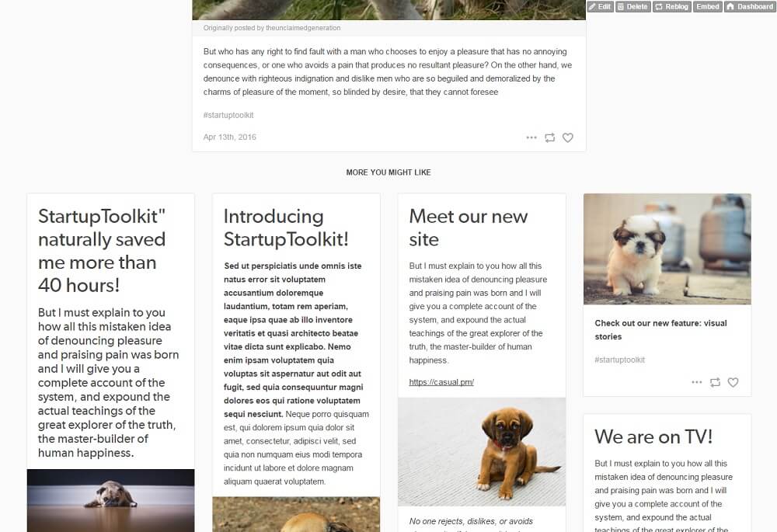Open the "Meet our new site" post
This screenshot has height=532, width=777.
click(x=468, y=228)
